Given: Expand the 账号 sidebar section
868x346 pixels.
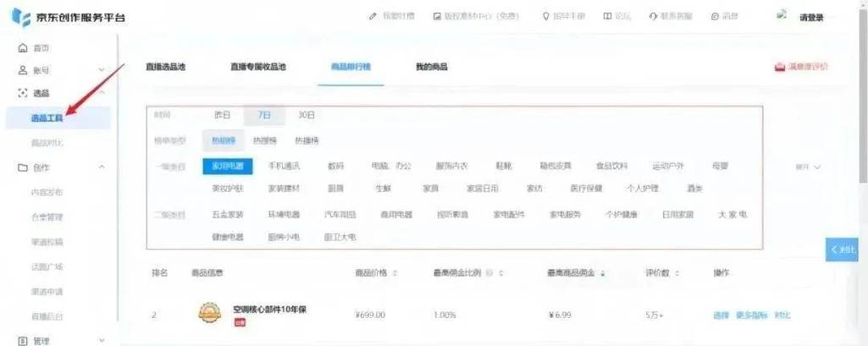Looking at the screenshot, I should [102, 70].
